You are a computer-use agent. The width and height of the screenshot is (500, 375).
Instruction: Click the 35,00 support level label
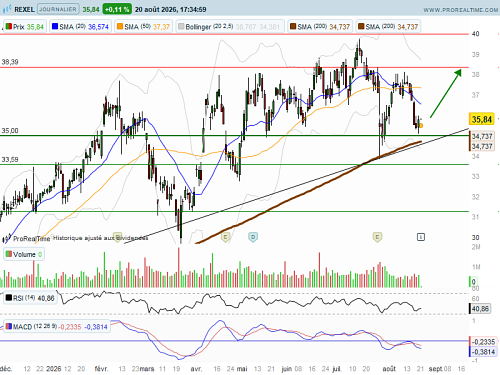(x=10, y=131)
